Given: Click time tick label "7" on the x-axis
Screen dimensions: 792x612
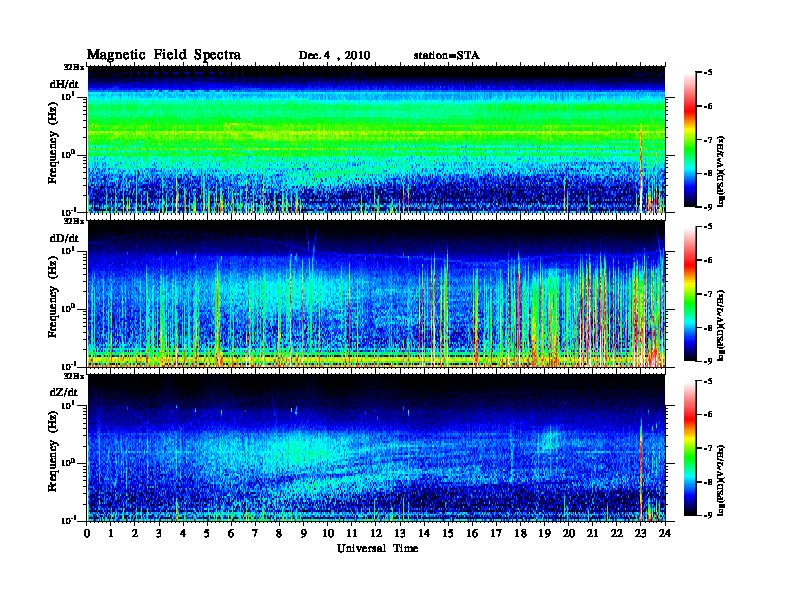Looking at the screenshot, I should (255, 533).
